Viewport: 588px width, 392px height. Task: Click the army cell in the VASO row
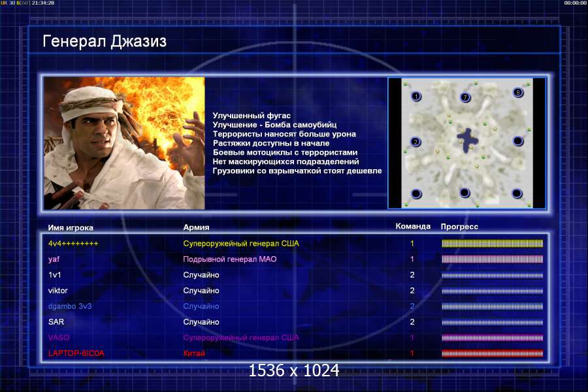pos(241,338)
